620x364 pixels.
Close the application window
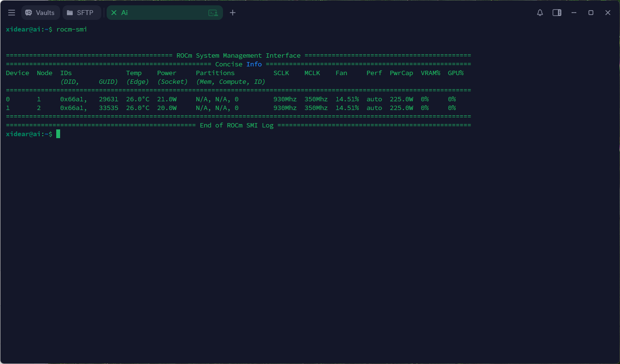point(608,13)
